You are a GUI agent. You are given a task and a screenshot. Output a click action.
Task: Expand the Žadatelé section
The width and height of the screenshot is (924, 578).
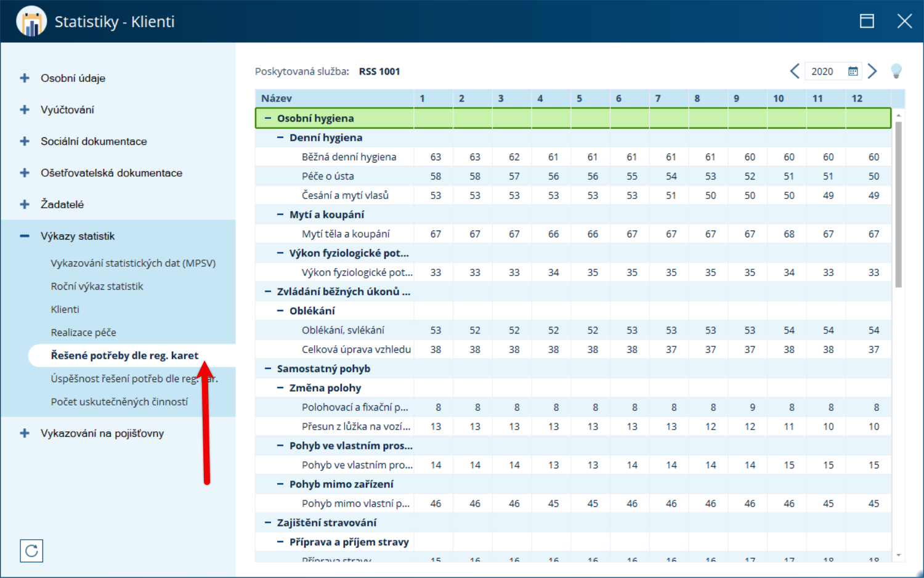25,205
